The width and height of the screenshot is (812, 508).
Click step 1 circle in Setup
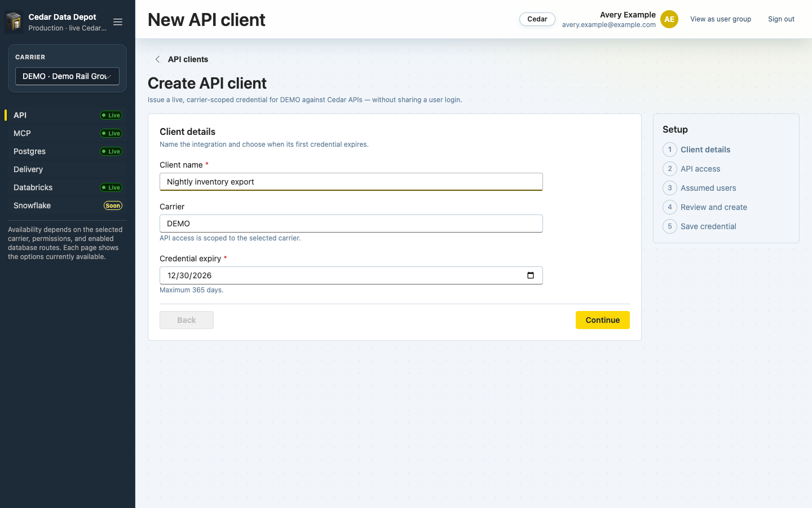click(x=670, y=150)
